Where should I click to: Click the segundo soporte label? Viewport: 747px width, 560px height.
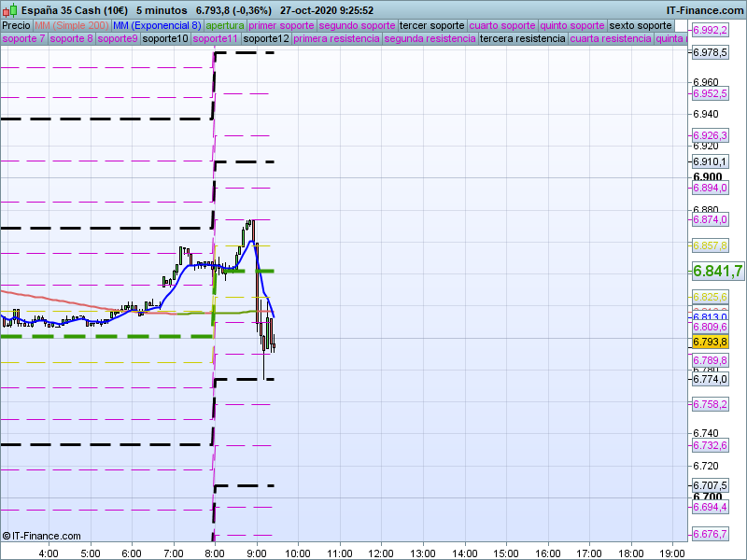[x=357, y=25]
